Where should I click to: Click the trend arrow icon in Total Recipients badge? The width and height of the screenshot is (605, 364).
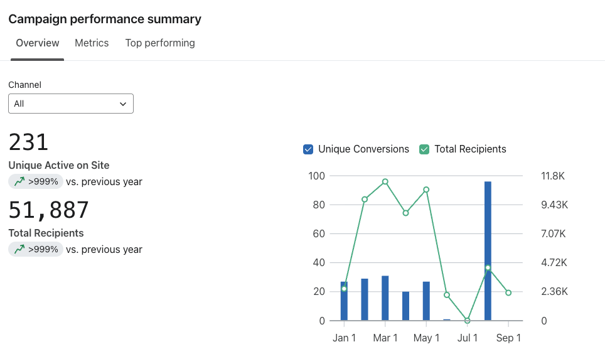pos(19,249)
